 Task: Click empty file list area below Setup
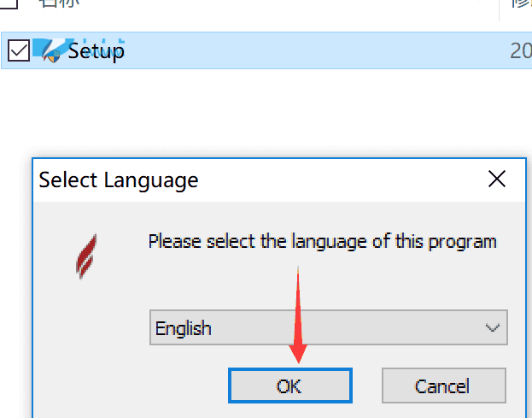(265, 109)
